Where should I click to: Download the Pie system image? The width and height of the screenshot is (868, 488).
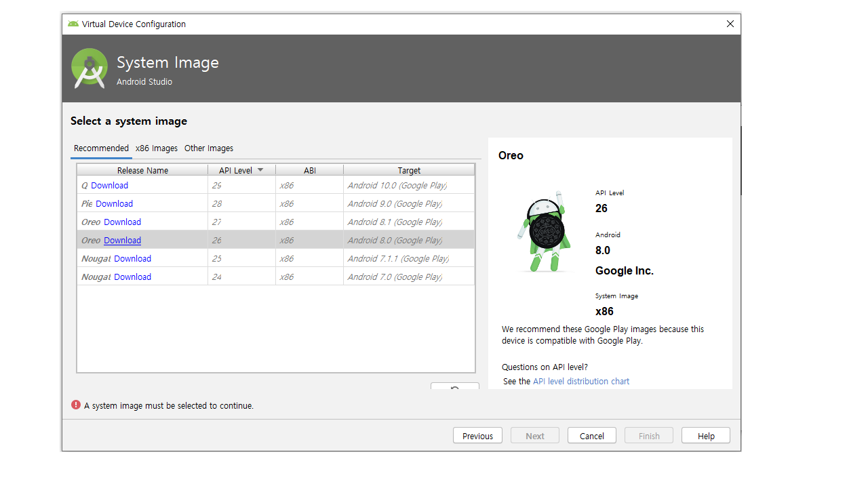coord(114,204)
